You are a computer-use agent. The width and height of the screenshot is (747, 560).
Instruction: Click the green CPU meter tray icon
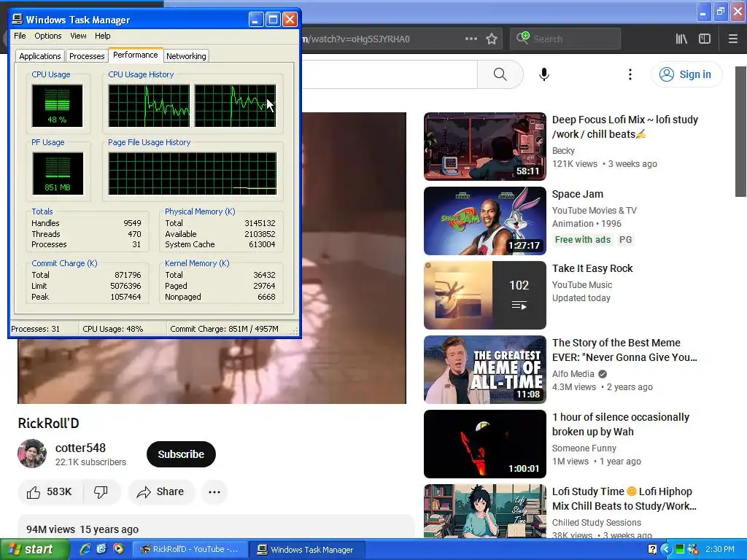click(680, 550)
